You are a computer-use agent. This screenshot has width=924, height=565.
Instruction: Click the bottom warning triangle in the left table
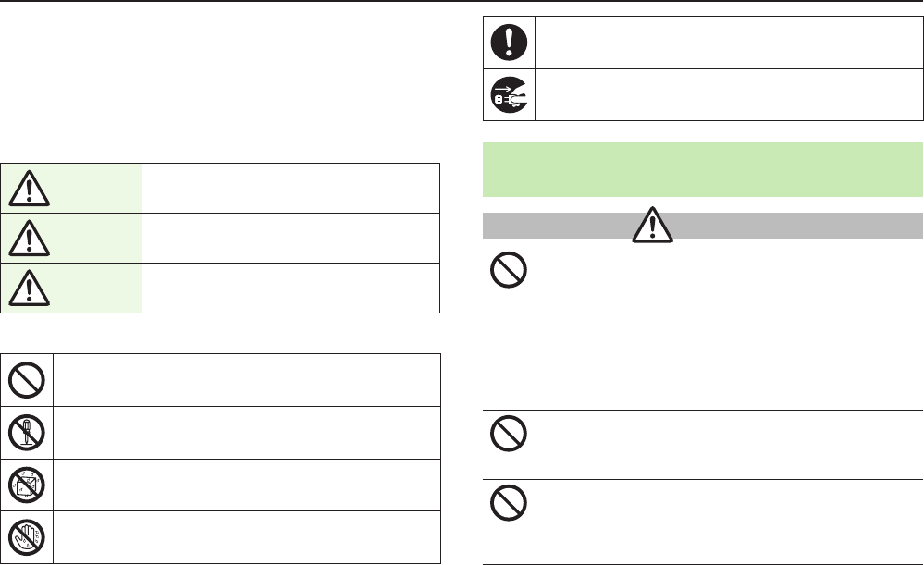pyautogui.click(x=27, y=289)
